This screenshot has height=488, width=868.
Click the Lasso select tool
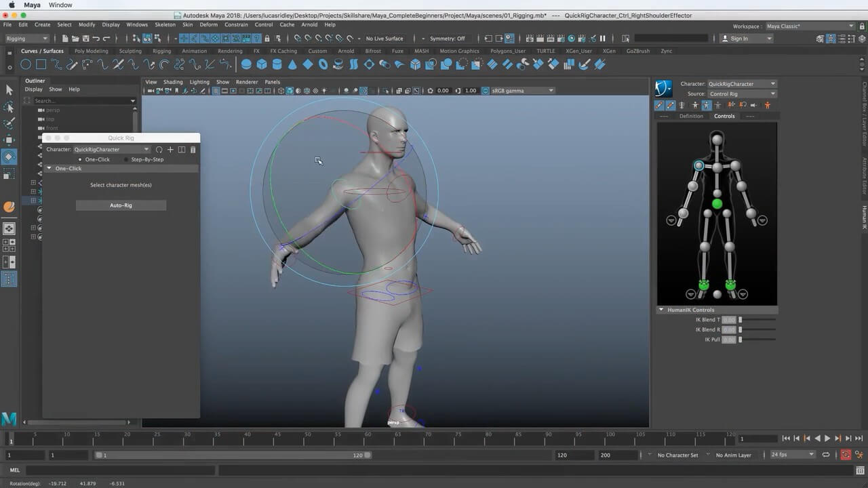pos(9,107)
